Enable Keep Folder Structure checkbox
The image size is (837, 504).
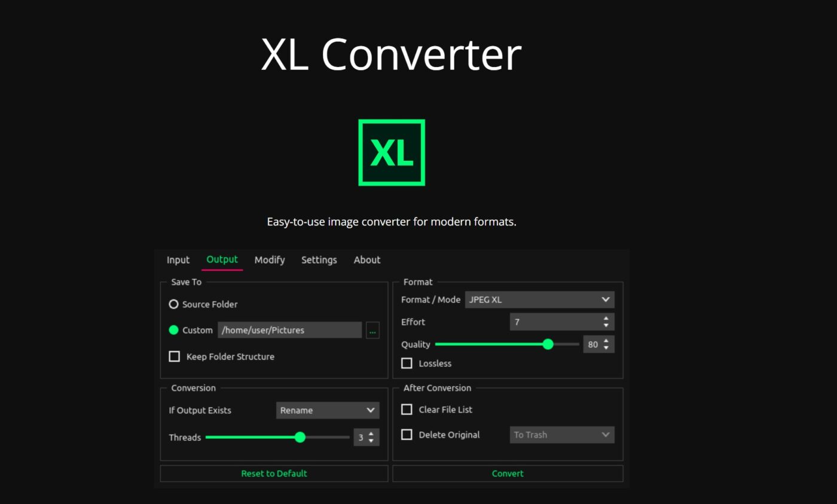(x=175, y=356)
